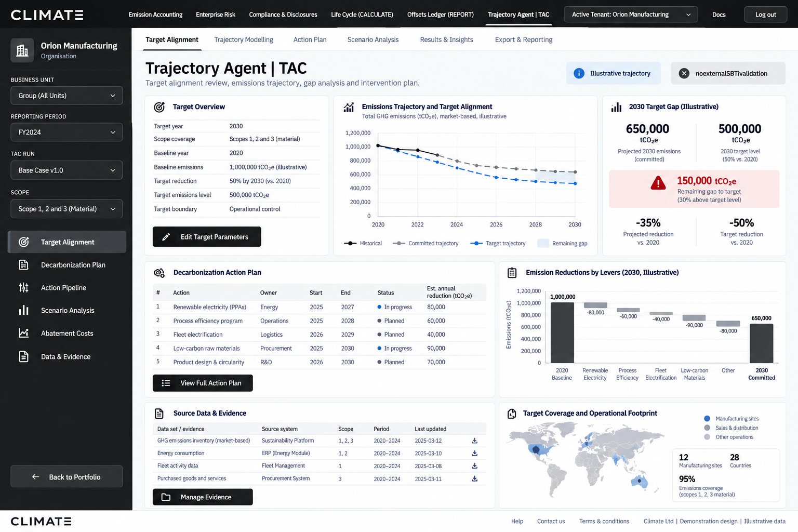The width and height of the screenshot is (798, 532).
Task: Click the Emission Reductions by Levers icon
Action: tap(512, 273)
